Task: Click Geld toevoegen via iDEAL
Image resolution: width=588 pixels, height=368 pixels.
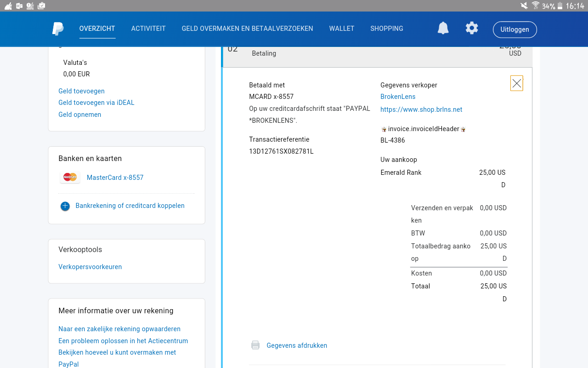Action: click(x=96, y=103)
